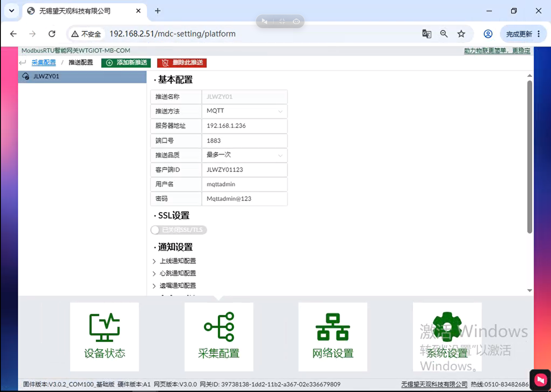Bookmark this page with star icon
The height and width of the screenshot is (392, 551).
[x=461, y=34]
